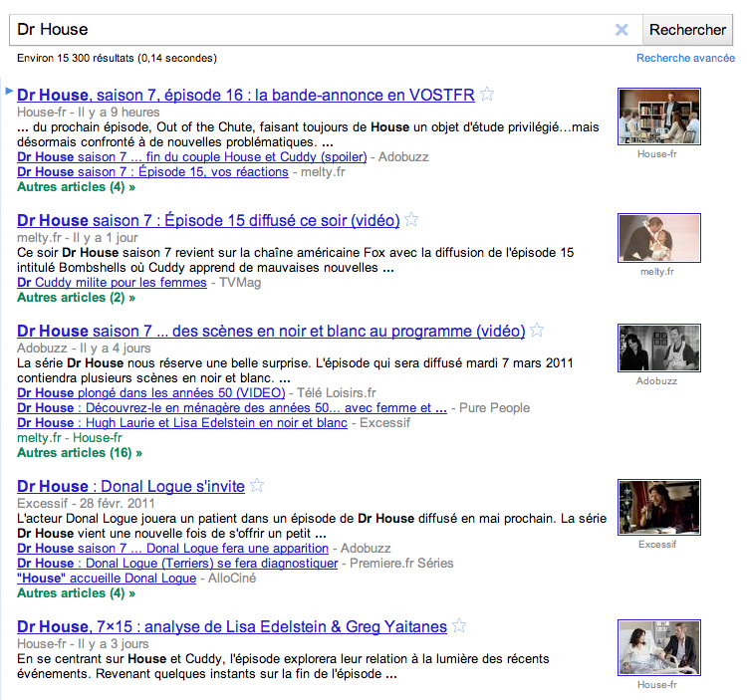The width and height of the screenshot is (747, 700).
Task: Click the Rechercher button
Action: pos(687,30)
